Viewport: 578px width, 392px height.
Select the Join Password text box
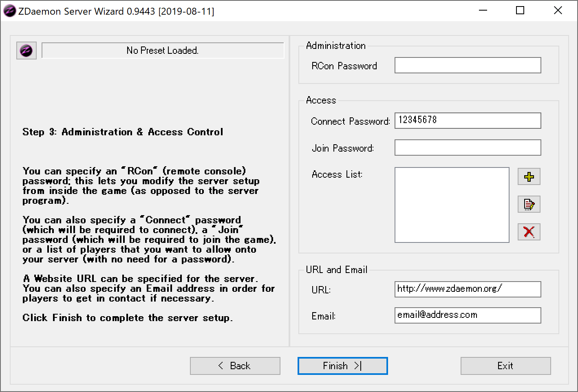pyautogui.click(x=468, y=148)
